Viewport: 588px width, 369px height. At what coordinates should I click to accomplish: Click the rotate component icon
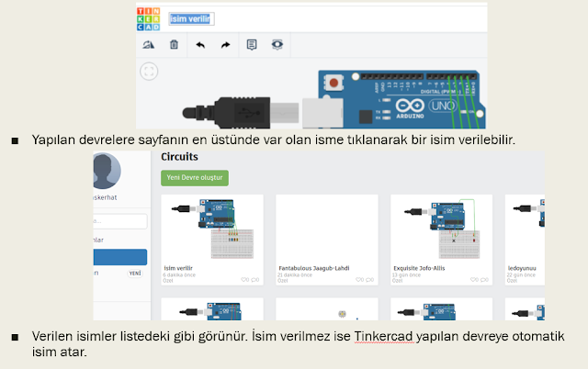(x=149, y=45)
